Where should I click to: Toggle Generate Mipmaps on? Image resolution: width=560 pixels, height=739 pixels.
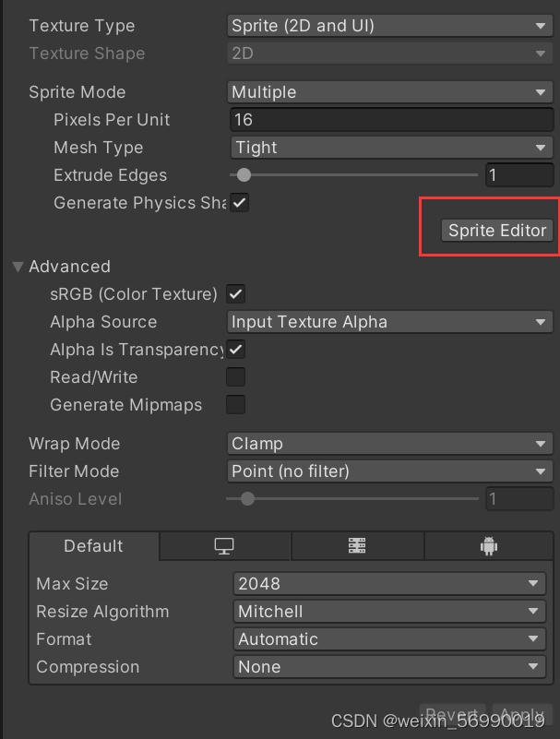point(235,404)
